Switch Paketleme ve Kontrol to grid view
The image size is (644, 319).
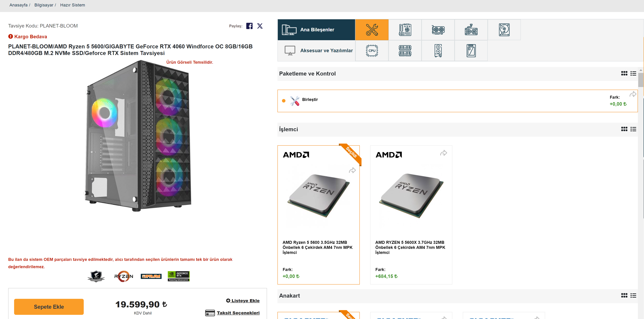[x=624, y=73]
